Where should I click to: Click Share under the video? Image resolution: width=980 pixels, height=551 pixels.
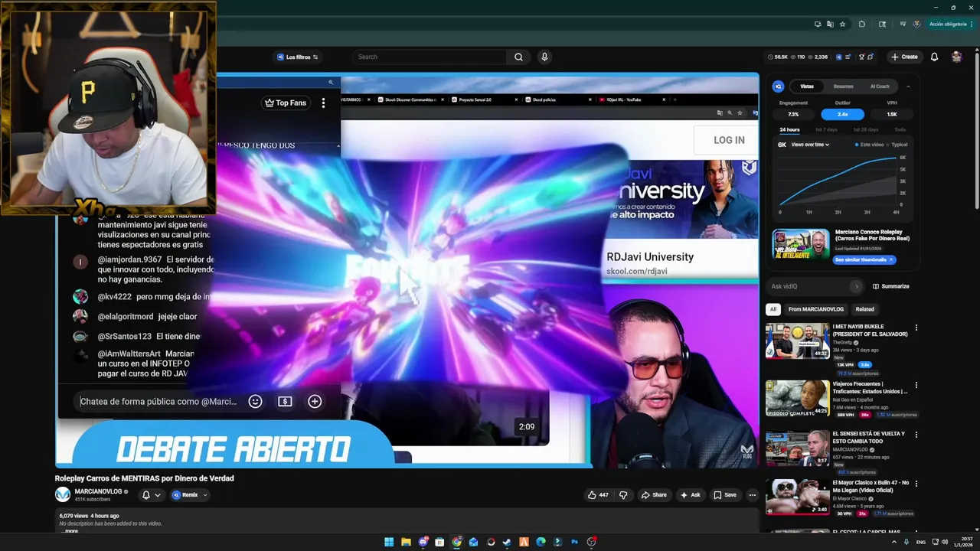tap(654, 495)
